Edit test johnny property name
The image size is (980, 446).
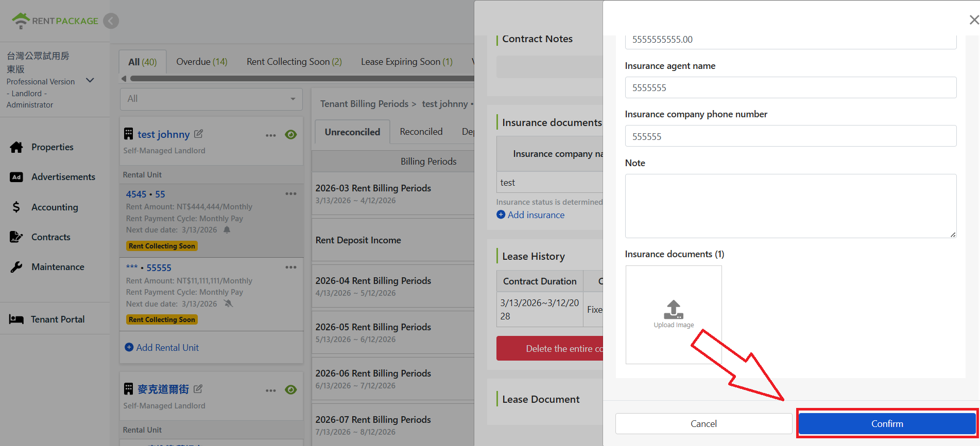[198, 134]
